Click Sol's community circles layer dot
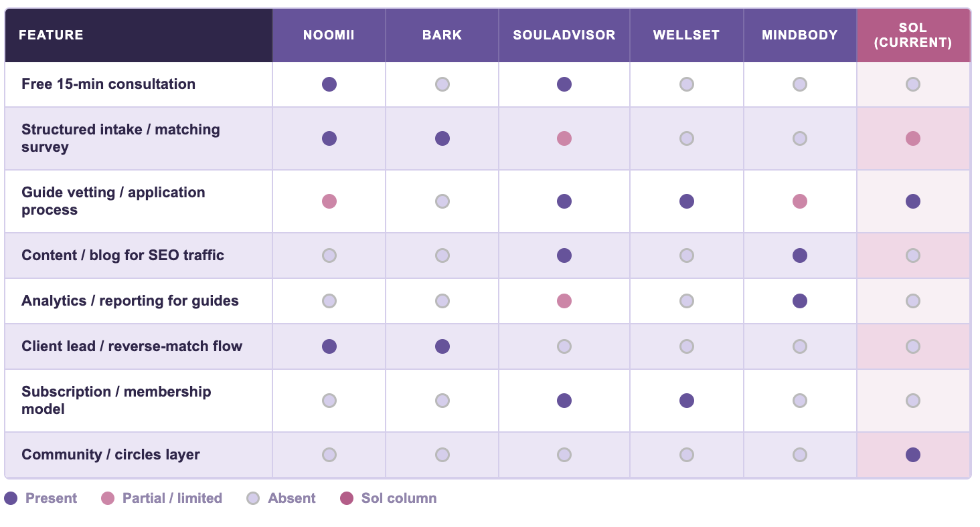This screenshot has width=980, height=527. point(913,455)
